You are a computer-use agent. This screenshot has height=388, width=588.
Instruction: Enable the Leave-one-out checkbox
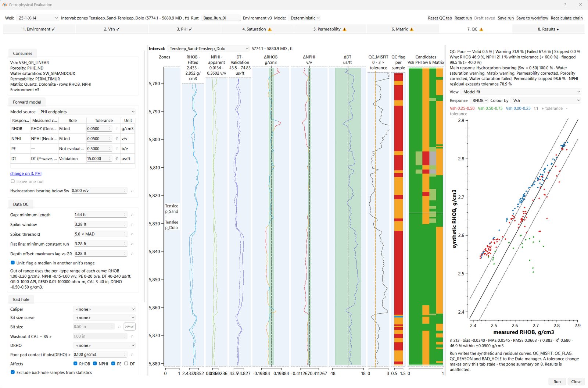12,181
